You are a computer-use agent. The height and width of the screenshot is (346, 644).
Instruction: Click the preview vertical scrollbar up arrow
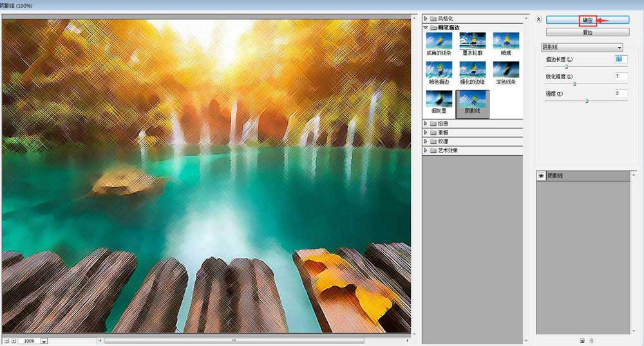click(414, 17)
